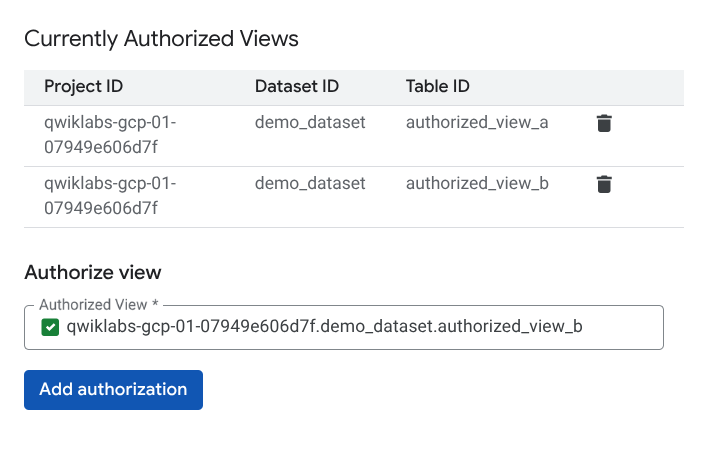Click demo_dataset in the authorized_view_a row
Screen dimensions: 713x462
point(310,123)
